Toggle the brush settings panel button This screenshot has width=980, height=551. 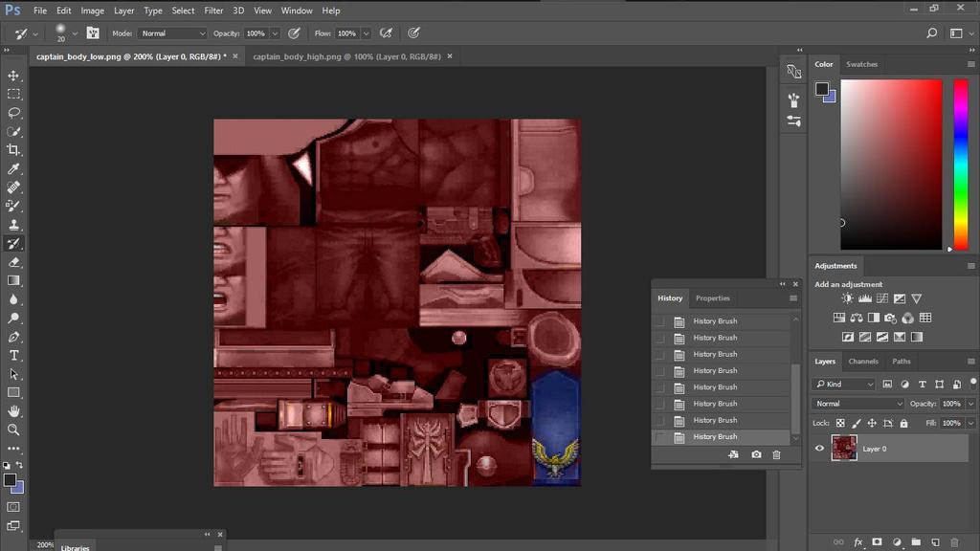(x=93, y=33)
